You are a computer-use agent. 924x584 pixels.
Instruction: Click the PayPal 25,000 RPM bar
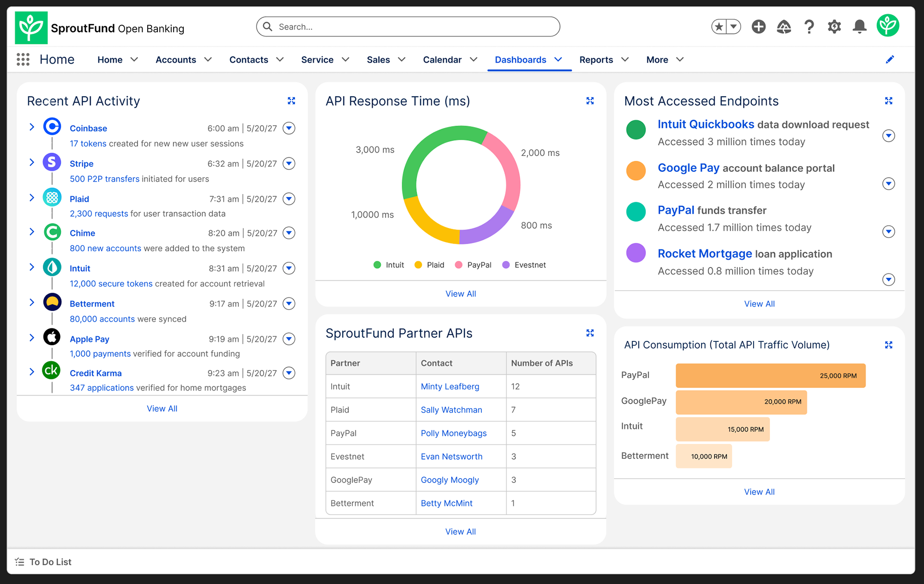770,376
